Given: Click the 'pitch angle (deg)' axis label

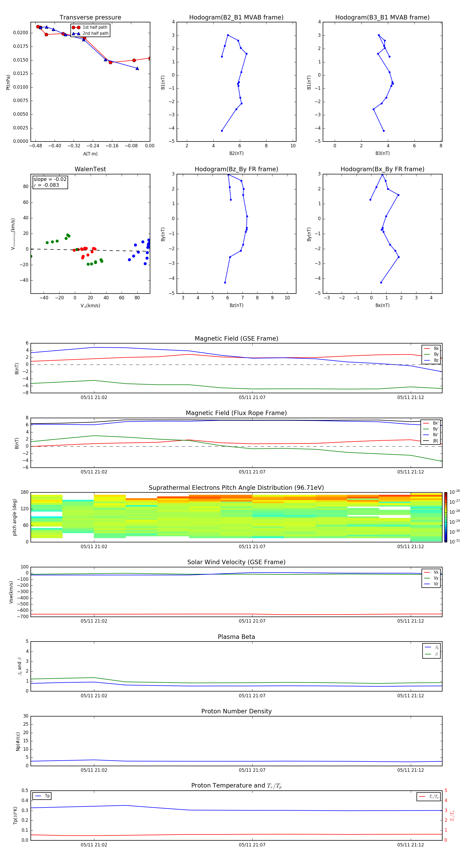Looking at the screenshot, I should (15, 517).
